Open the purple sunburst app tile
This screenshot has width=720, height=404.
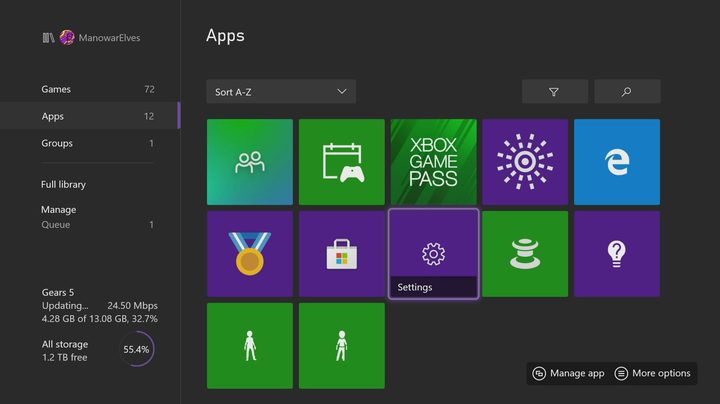point(525,162)
